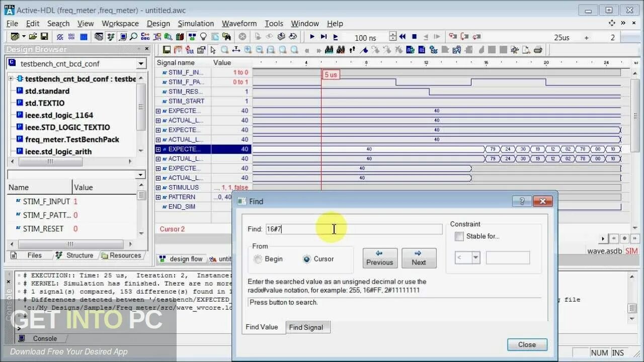Save the waveform using waveform toolbar disk icon
The image size is (644, 362).
(x=167, y=50)
